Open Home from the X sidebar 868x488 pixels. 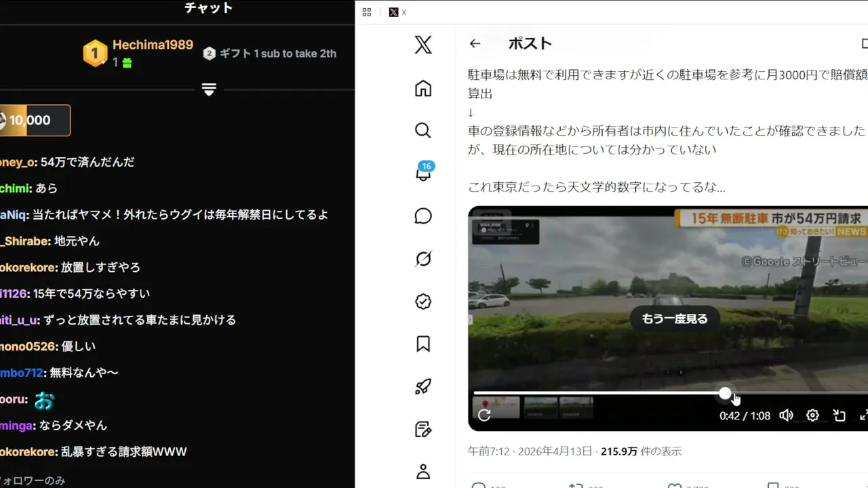coord(423,88)
